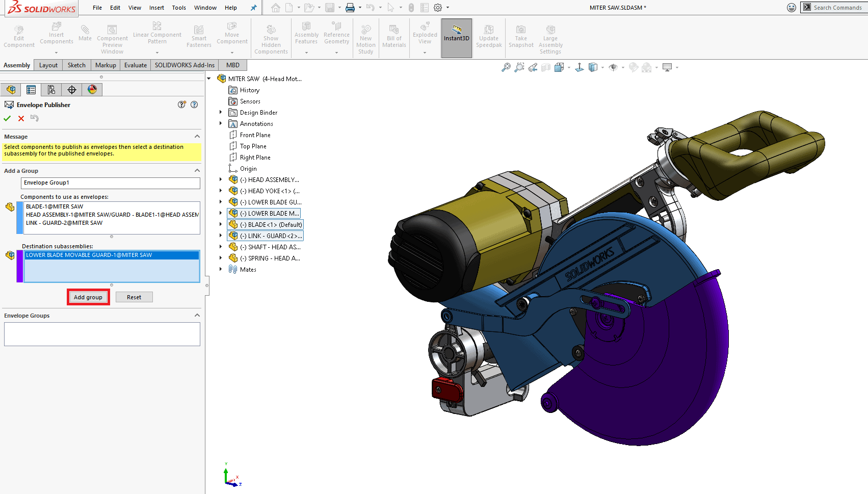Cancel Envelope Publisher with red X

click(x=21, y=118)
